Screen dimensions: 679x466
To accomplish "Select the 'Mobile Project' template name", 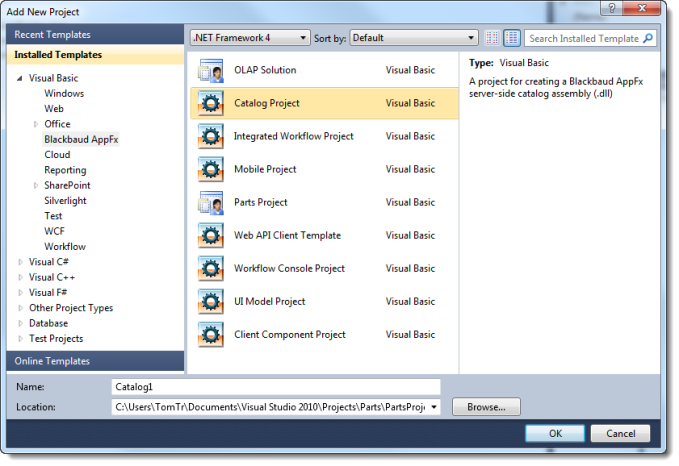I will coord(265,169).
